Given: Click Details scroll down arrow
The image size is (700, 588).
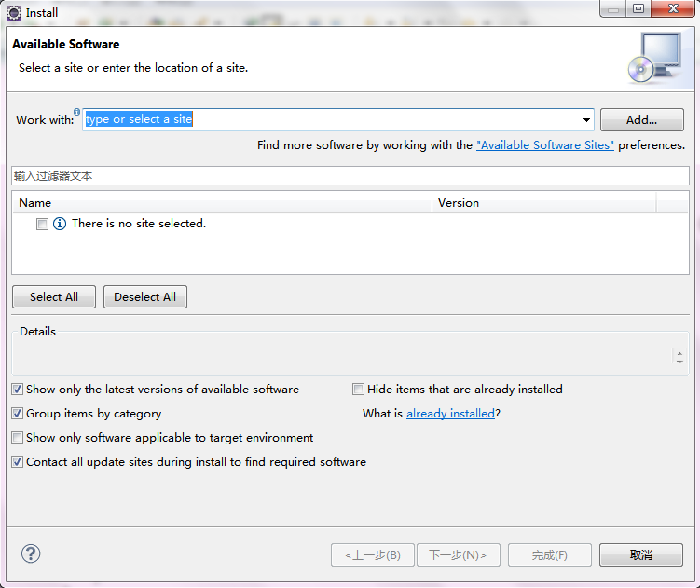Looking at the screenshot, I should [679, 362].
